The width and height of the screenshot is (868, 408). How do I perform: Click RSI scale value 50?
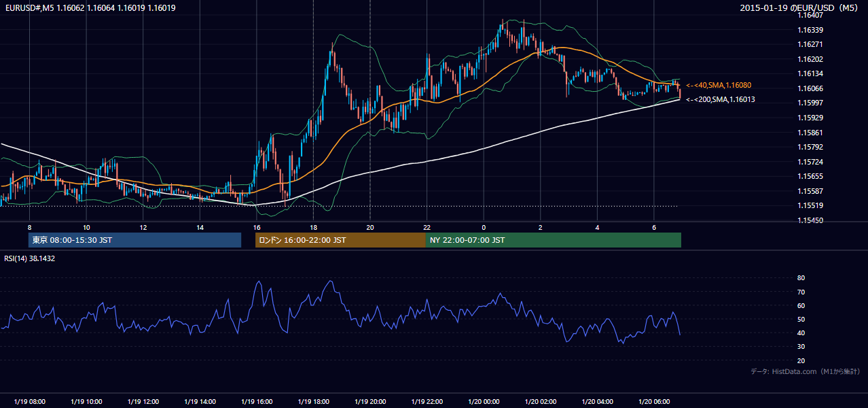pyautogui.click(x=801, y=319)
